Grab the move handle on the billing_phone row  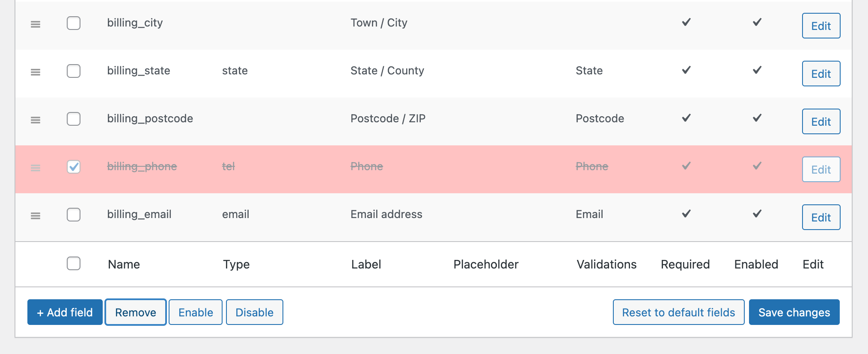[36, 168]
